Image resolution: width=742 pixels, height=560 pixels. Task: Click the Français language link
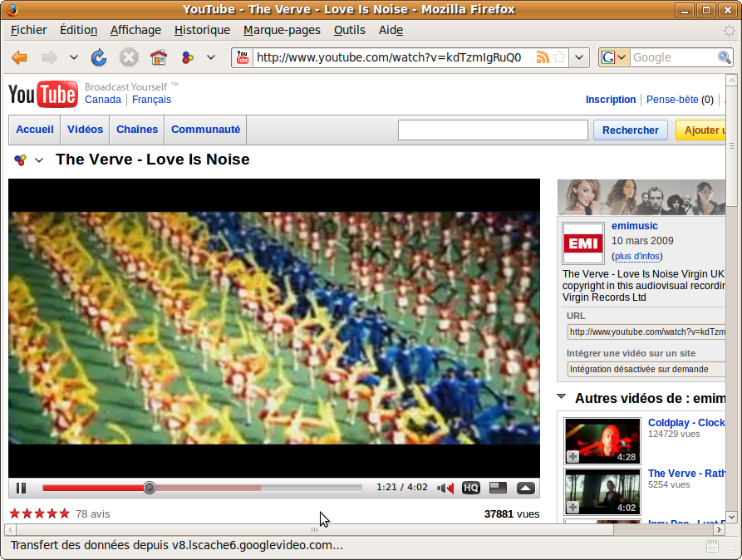coord(151,100)
